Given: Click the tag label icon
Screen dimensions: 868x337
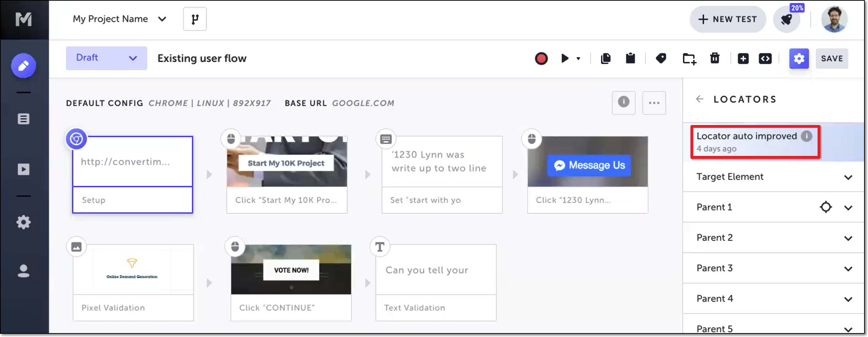Looking at the screenshot, I should 661,58.
